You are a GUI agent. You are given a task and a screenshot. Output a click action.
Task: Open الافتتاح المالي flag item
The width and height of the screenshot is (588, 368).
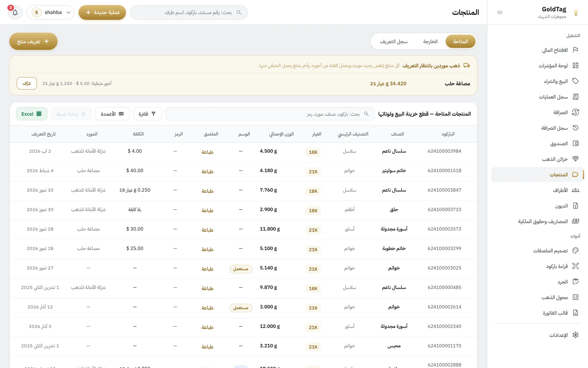(575, 50)
